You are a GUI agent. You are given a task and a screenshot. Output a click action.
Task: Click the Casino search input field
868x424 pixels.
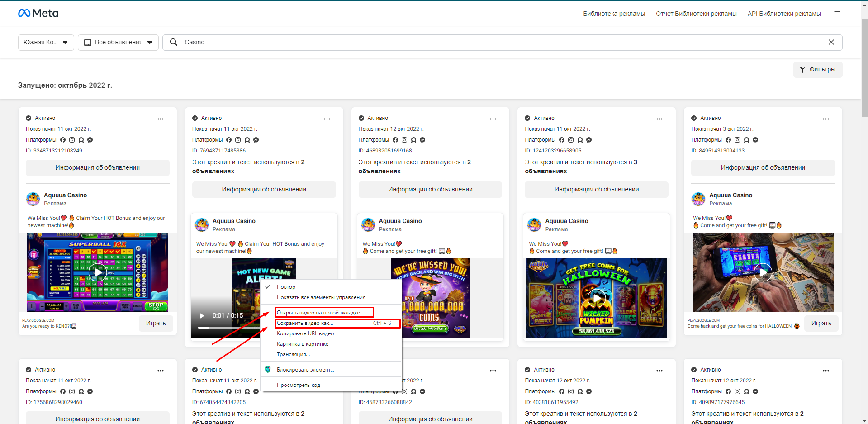click(502, 42)
